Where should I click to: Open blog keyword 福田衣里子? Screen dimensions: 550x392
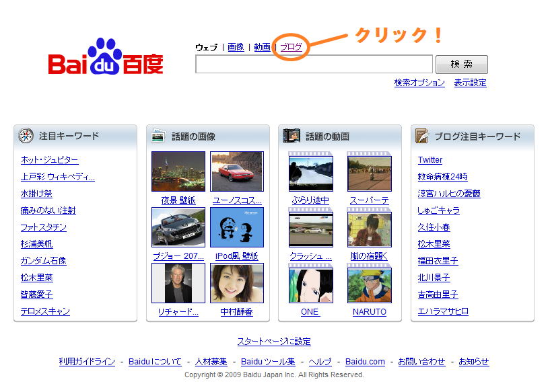pos(438,261)
